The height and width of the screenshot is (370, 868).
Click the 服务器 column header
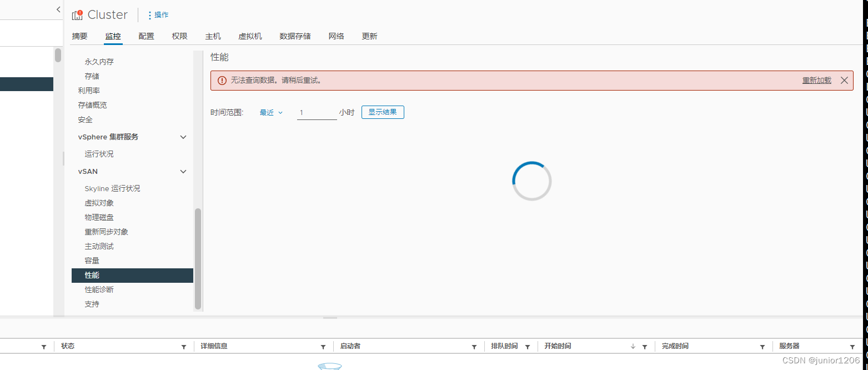click(789, 346)
